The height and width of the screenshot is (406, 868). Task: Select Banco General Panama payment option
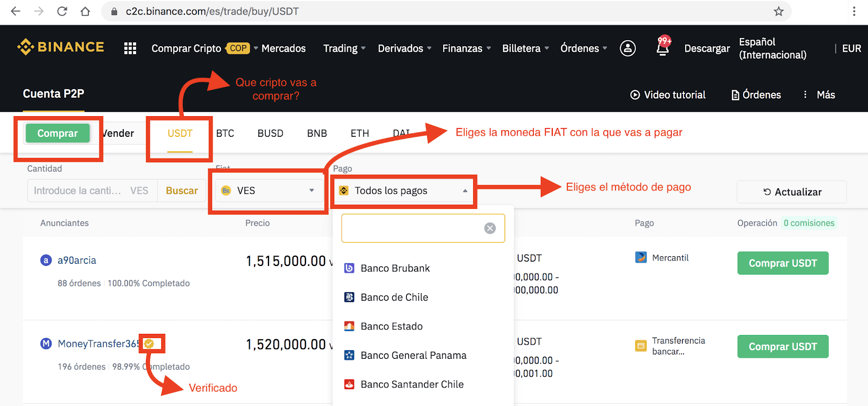tap(423, 356)
